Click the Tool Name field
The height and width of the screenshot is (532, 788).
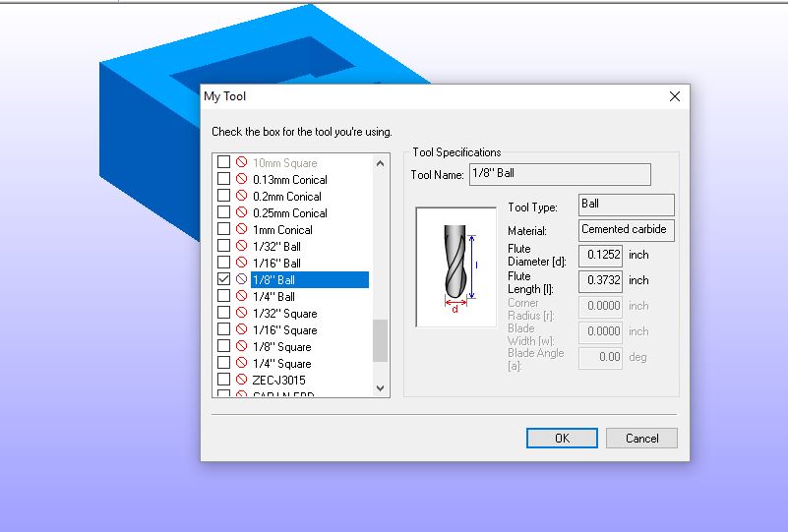pyautogui.click(x=560, y=174)
